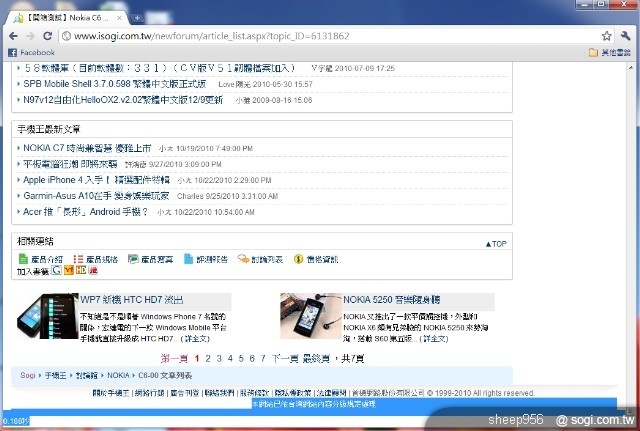The image size is (640, 431).
Task: Bookmark this page with the star icon
Action: (606, 35)
